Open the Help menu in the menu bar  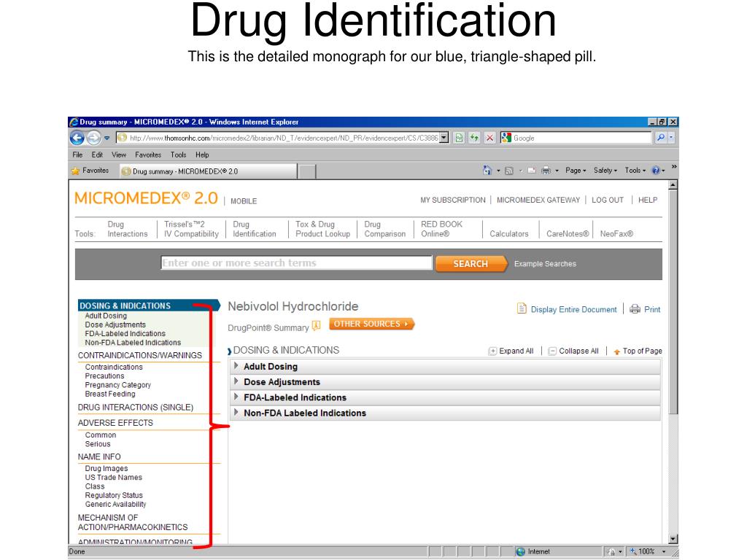click(x=202, y=155)
